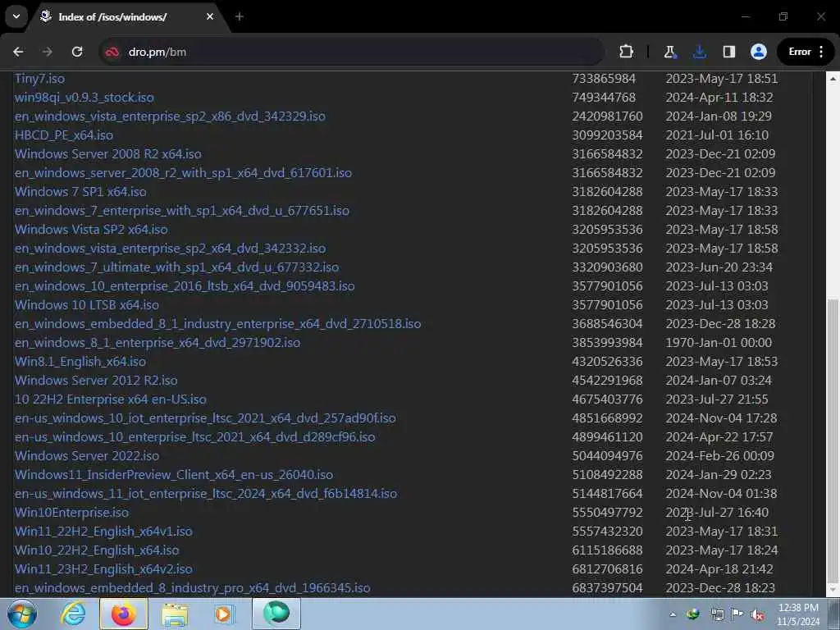Click the browser forward arrow
The image size is (840, 630).
tap(47, 52)
